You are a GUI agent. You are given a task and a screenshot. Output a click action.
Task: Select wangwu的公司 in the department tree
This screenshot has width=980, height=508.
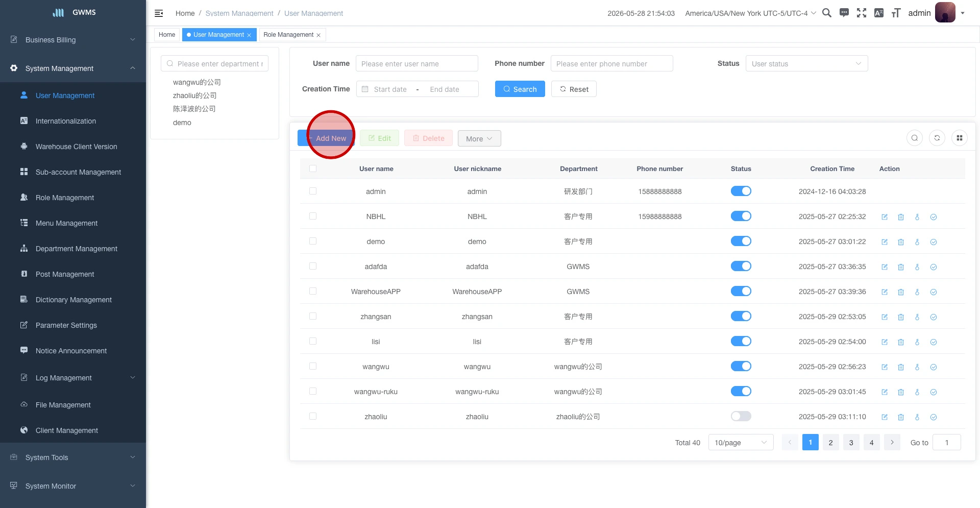(x=197, y=82)
